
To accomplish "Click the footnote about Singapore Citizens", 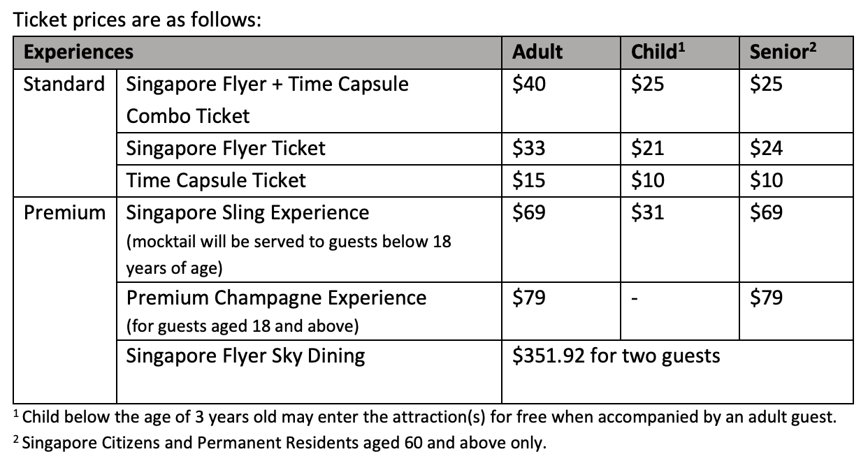I will (280, 443).
